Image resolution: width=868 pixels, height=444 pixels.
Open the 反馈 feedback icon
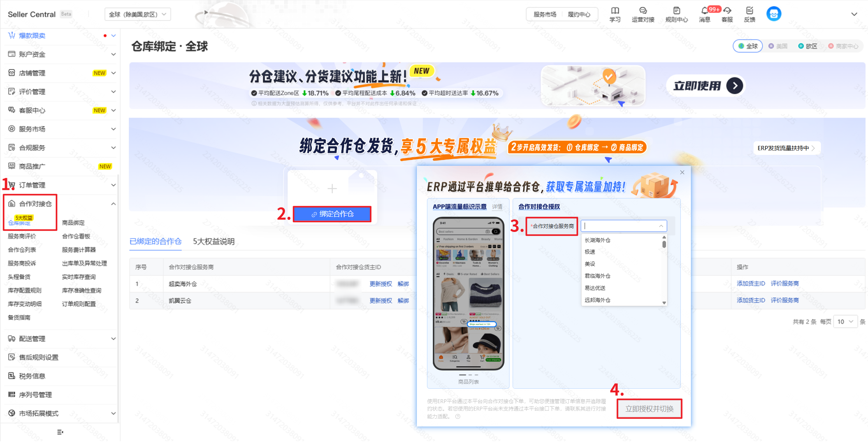[x=749, y=11]
